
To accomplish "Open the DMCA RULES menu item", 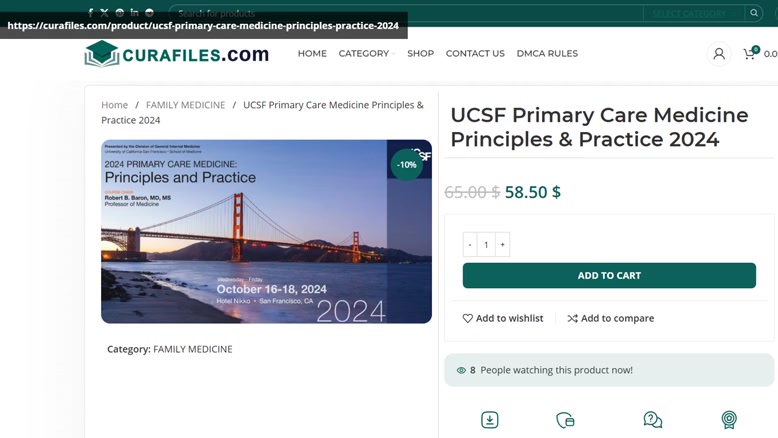I will (547, 54).
